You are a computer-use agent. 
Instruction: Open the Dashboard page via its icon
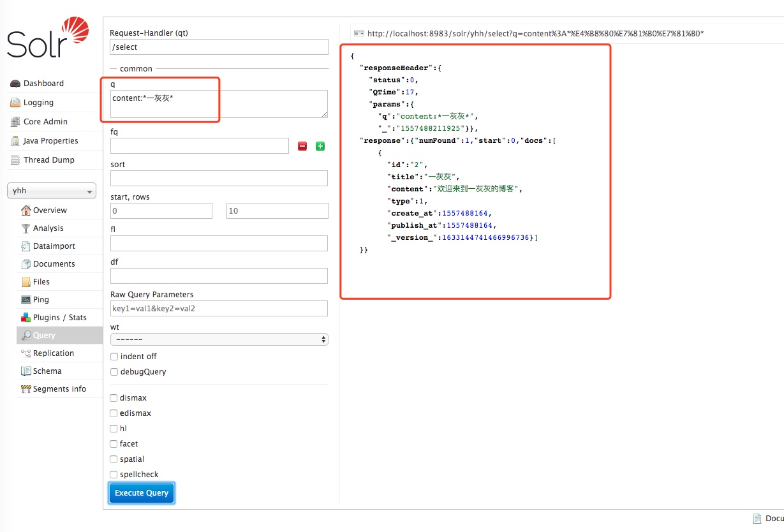15,84
